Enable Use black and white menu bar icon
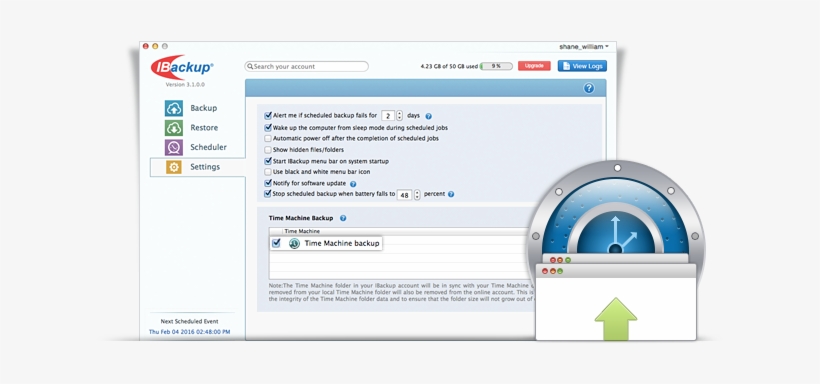 coord(268,172)
